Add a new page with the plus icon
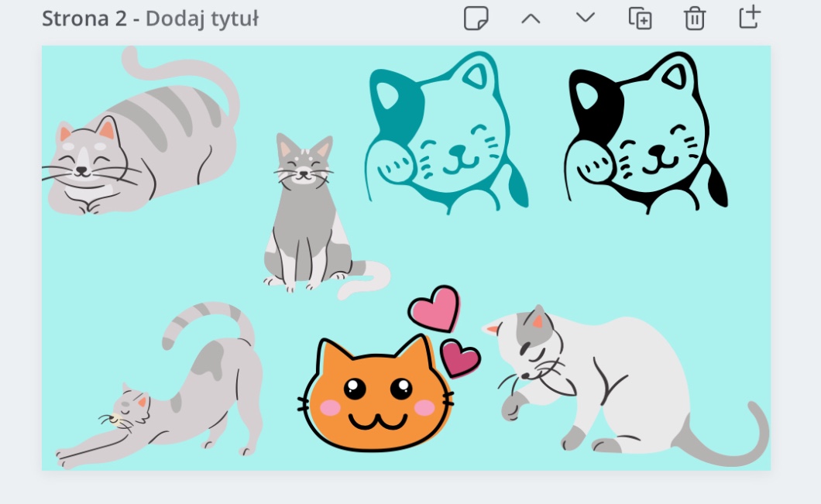This screenshot has width=821, height=504. pyautogui.click(x=749, y=19)
